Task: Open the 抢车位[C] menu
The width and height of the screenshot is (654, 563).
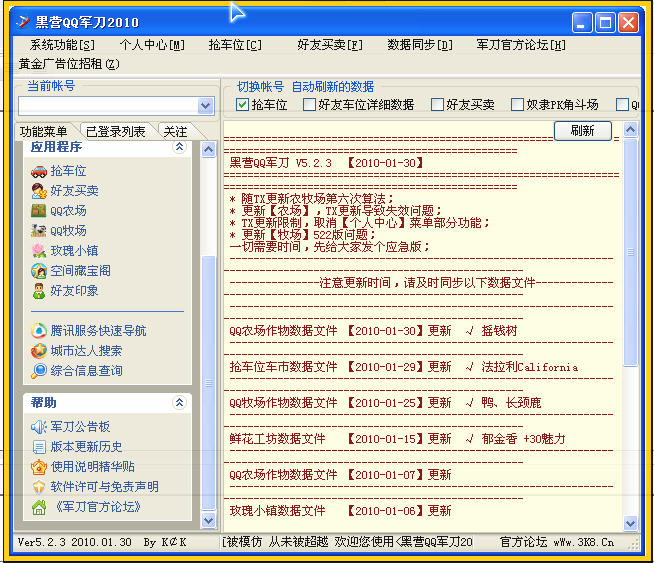Action: [x=235, y=45]
